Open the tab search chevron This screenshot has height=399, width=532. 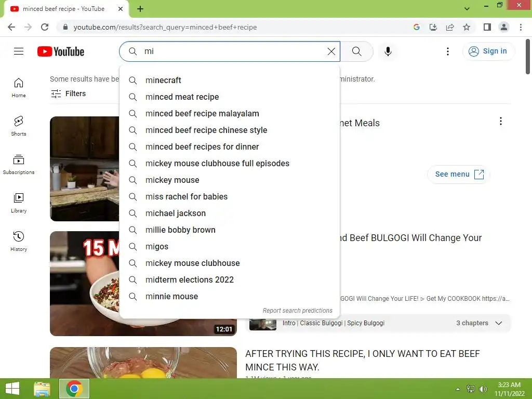(467, 9)
